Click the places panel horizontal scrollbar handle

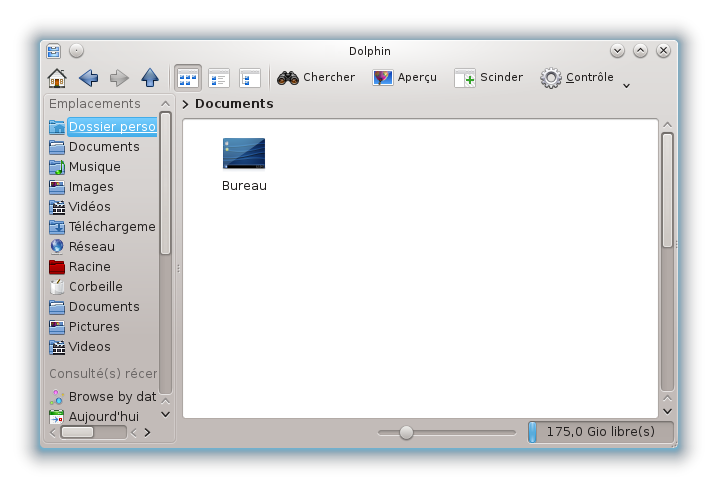click(x=77, y=432)
